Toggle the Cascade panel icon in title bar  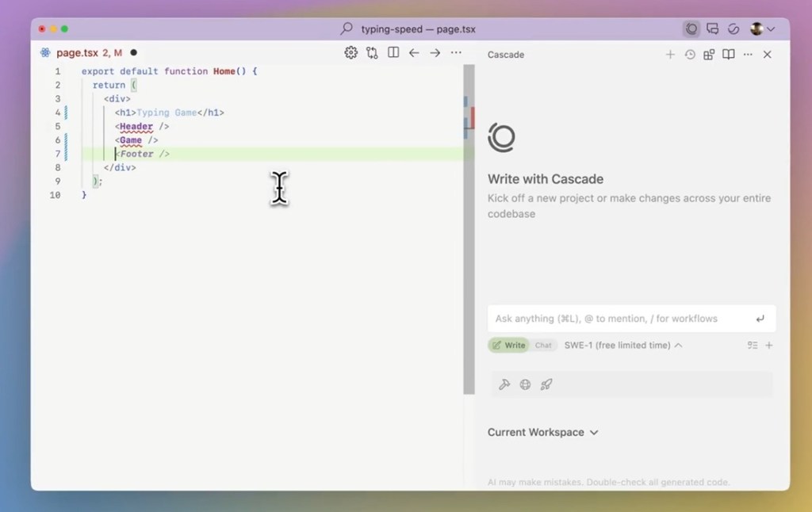pos(691,29)
